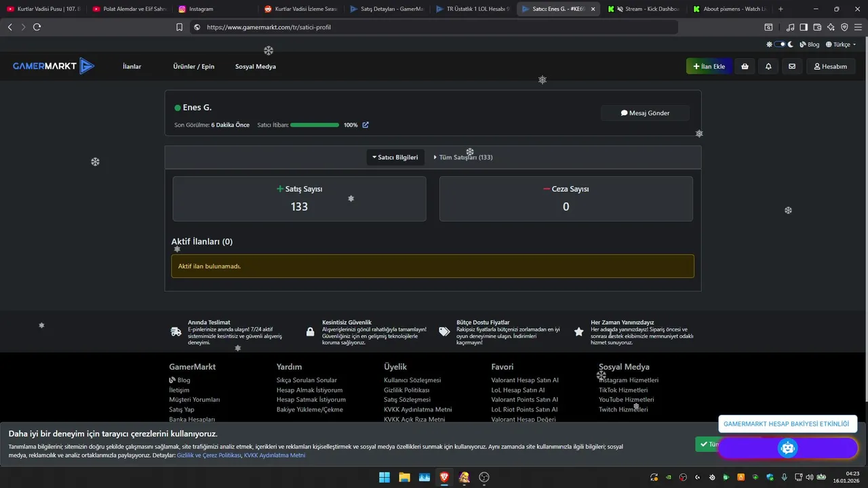The width and height of the screenshot is (868, 488).
Task: Toggle the browser sidebar panel
Action: tap(804, 27)
